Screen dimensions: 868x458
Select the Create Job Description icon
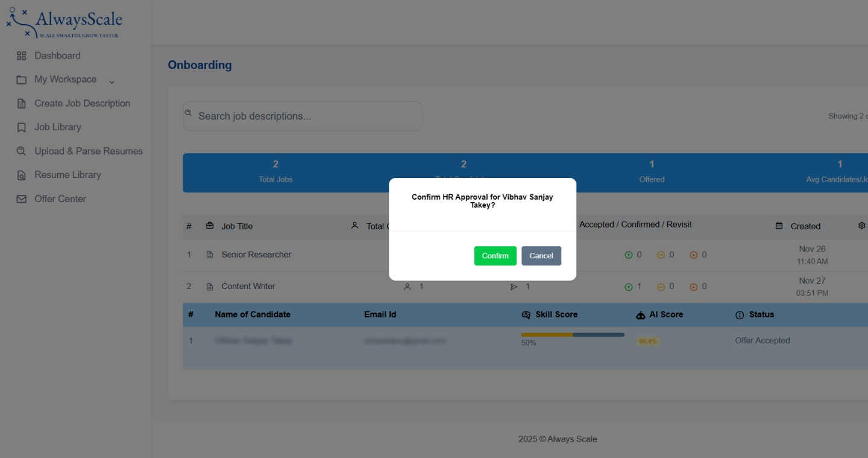pos(22,103)
